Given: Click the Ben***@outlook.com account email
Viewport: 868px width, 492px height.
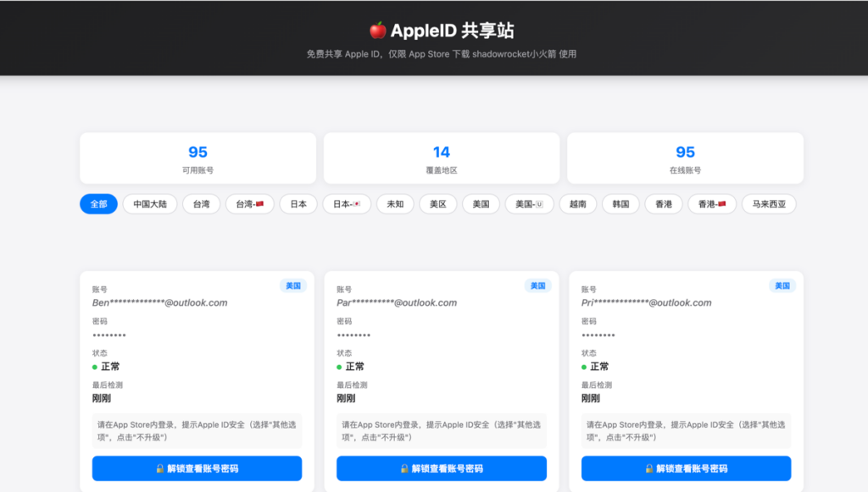Looking at the screenshot, I should click(x=160, y=302).
